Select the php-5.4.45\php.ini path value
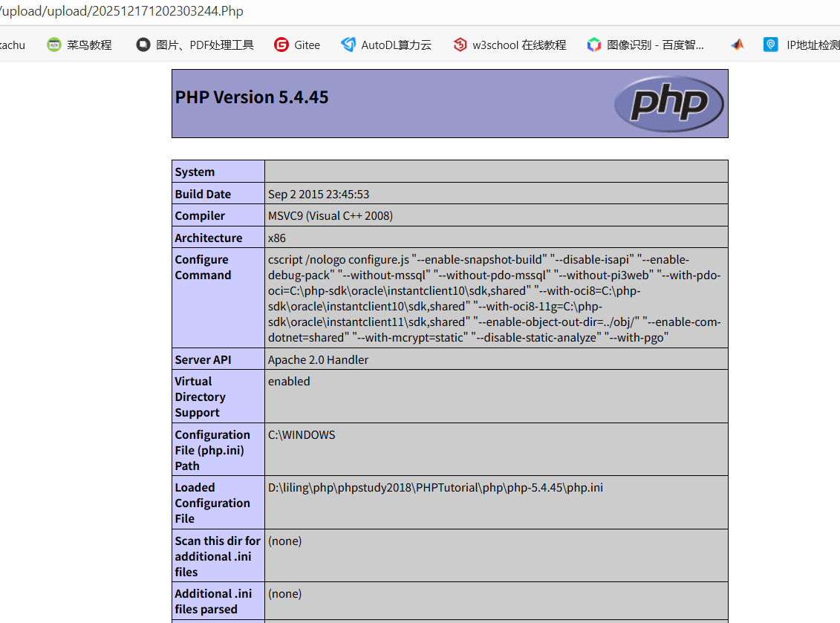This screenshot has height=623, width=840. click(x=435, y=487)
